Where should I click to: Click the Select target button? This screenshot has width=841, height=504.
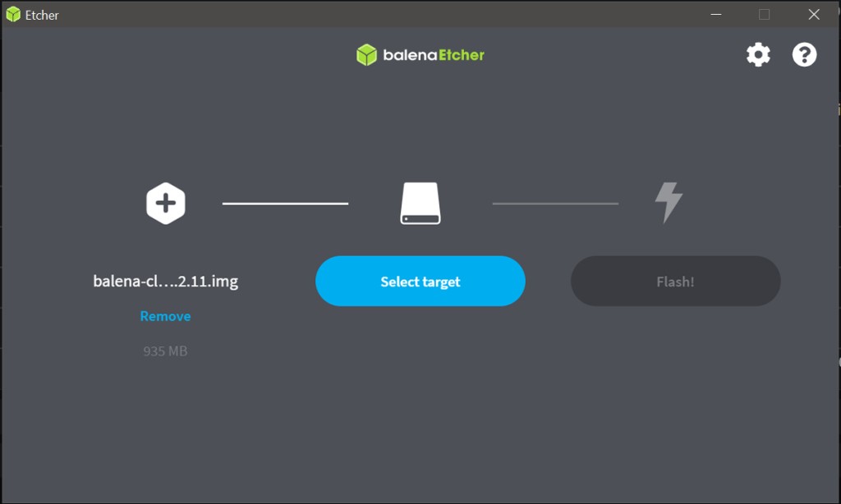[420, 281]
